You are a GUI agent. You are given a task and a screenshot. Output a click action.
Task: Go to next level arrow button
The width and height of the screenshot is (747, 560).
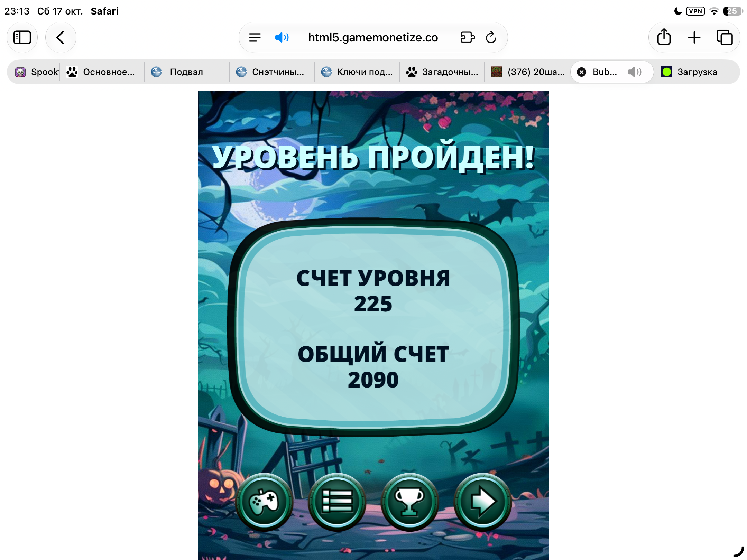point(482,502)
